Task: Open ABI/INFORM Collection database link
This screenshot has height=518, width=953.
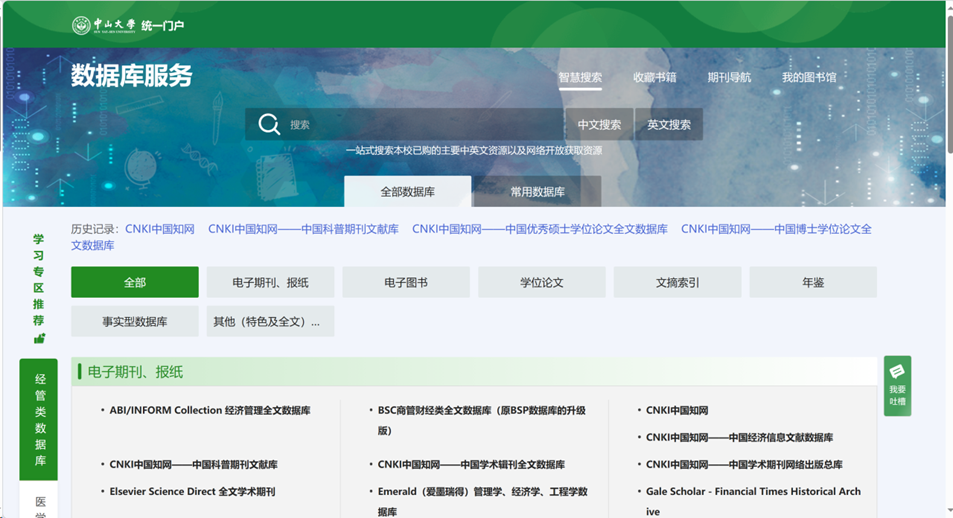Action: tap(209, 411)
